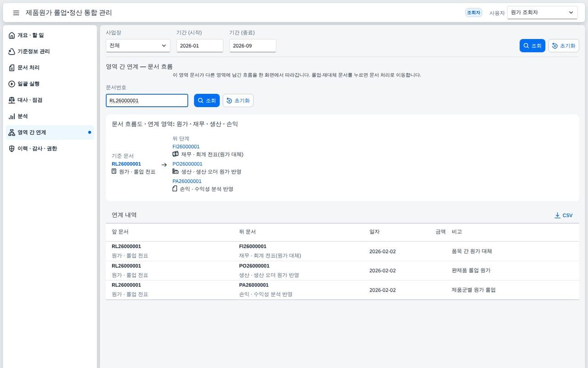Open the 사용자 selector showing 원가 조회자

[542, 13]
